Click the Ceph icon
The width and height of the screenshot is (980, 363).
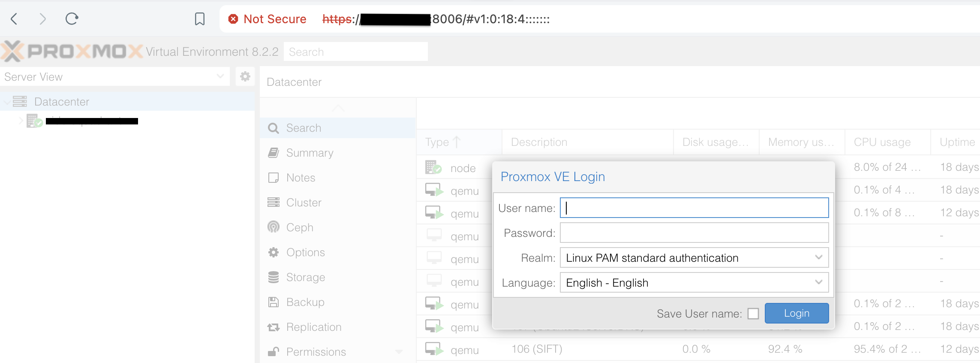pyautogui.click(x=274, y=227)
